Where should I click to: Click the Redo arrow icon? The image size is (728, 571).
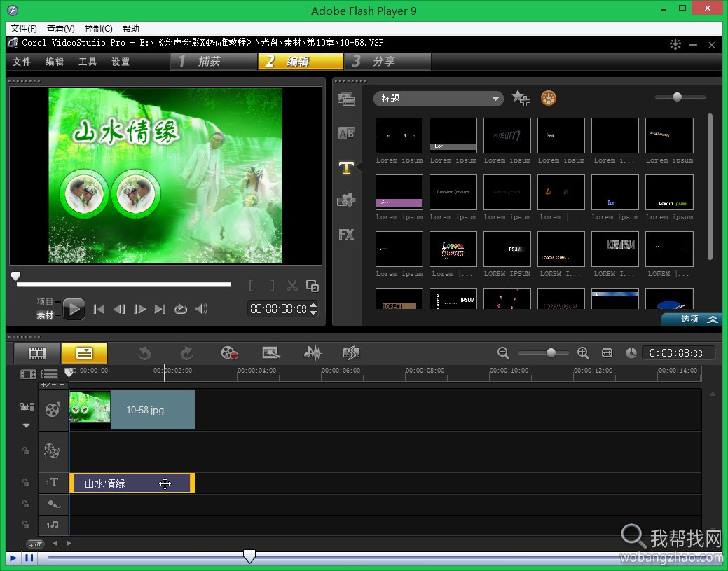click(186, 353)
